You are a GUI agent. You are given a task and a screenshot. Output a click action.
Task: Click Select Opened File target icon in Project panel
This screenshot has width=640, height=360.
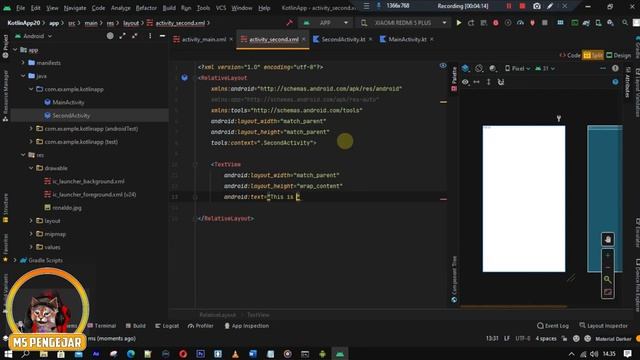(110, 36)
